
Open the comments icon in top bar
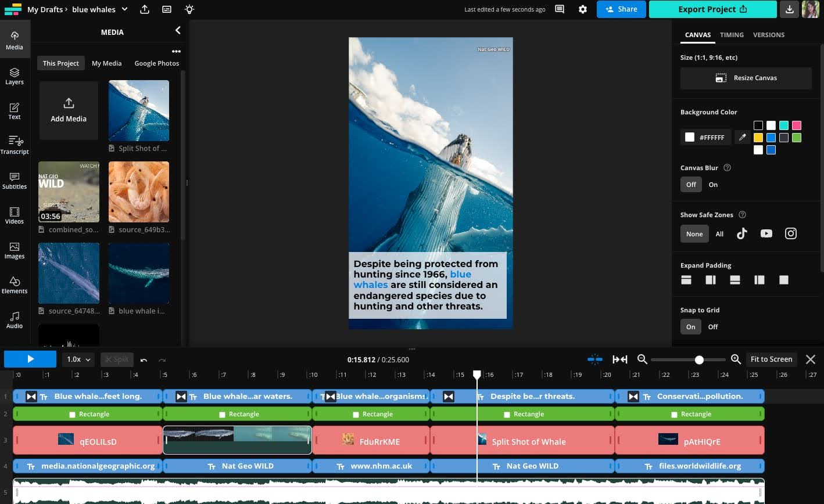[x=559, y=9]
